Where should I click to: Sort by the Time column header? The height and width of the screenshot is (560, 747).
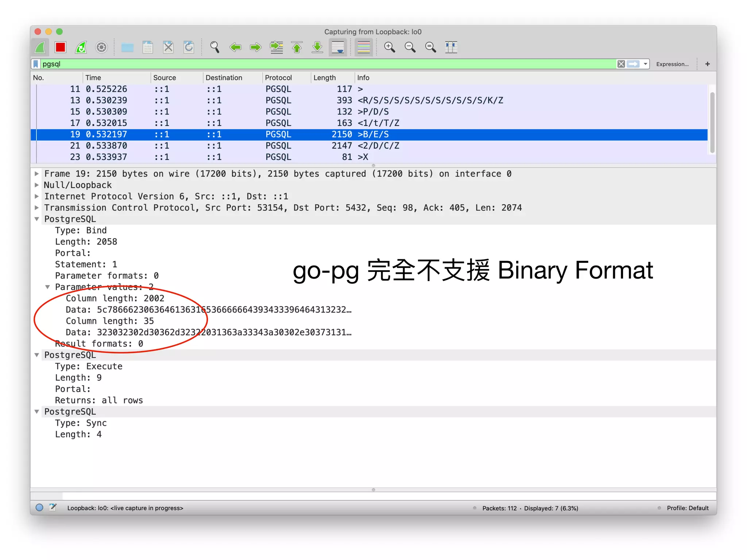point(116,78)
